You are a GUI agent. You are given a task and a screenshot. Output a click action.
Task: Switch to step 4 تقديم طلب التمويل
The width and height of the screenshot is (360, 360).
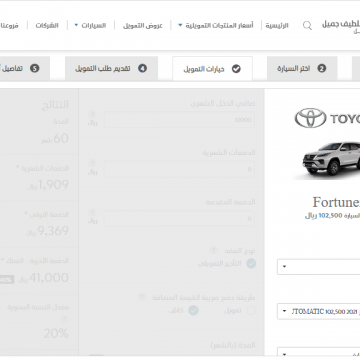[x=111, y=68]
